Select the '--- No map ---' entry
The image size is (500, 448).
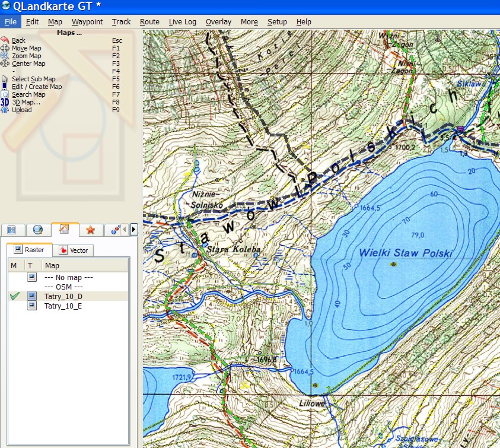[x=69, y=277]
